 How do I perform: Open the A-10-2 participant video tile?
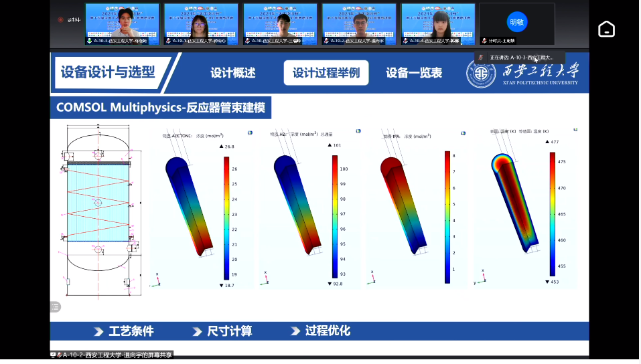pos(359,24)
